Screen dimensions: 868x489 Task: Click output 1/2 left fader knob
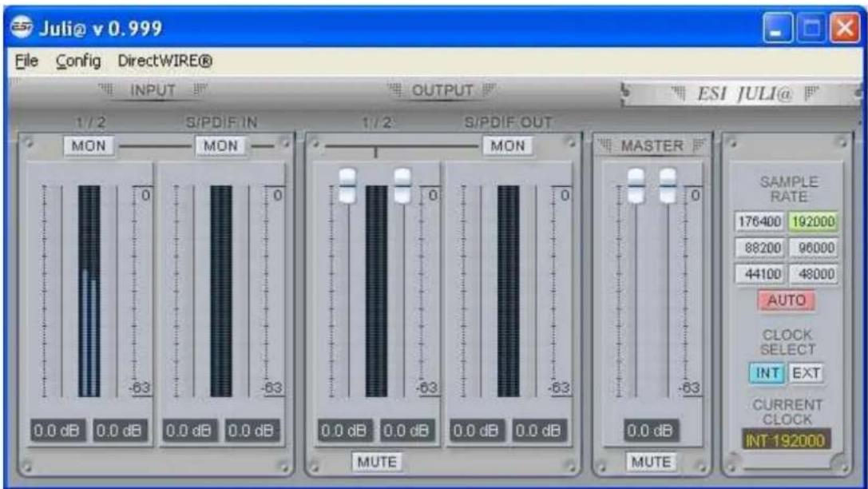click(347, 185)
